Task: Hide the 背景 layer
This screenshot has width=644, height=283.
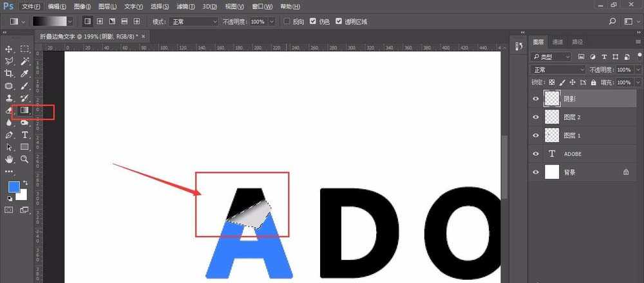Action: coord(535,172)
